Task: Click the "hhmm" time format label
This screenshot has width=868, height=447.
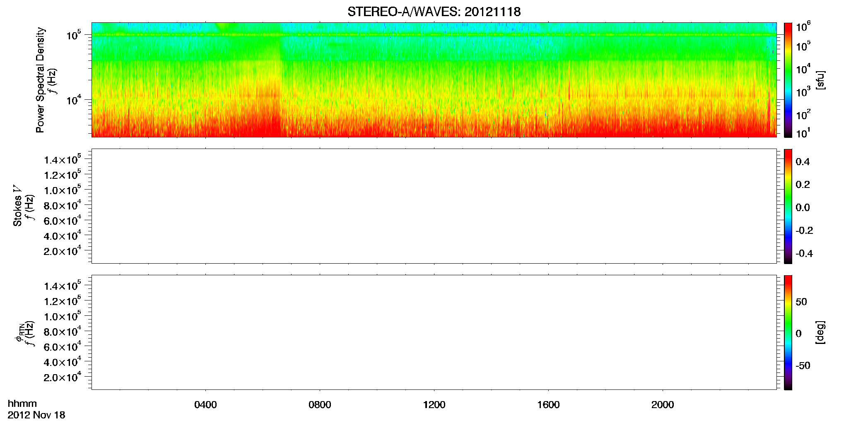Action: click(22, 404)
